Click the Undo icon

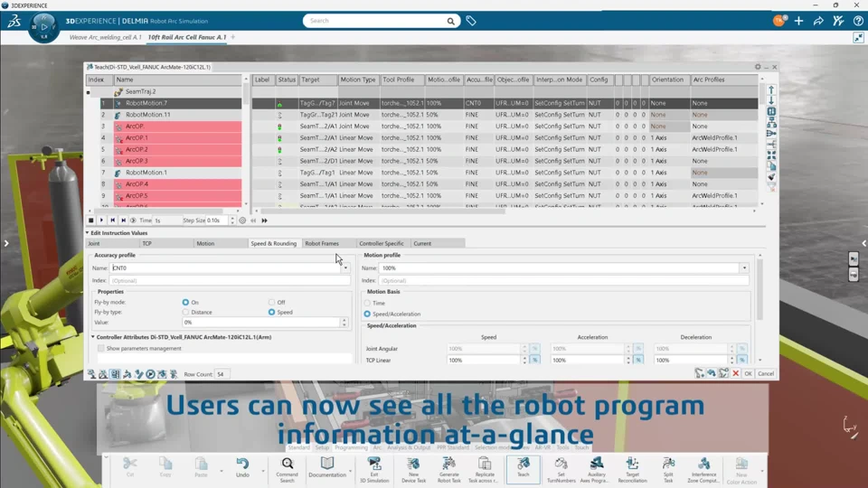(242, 467)
